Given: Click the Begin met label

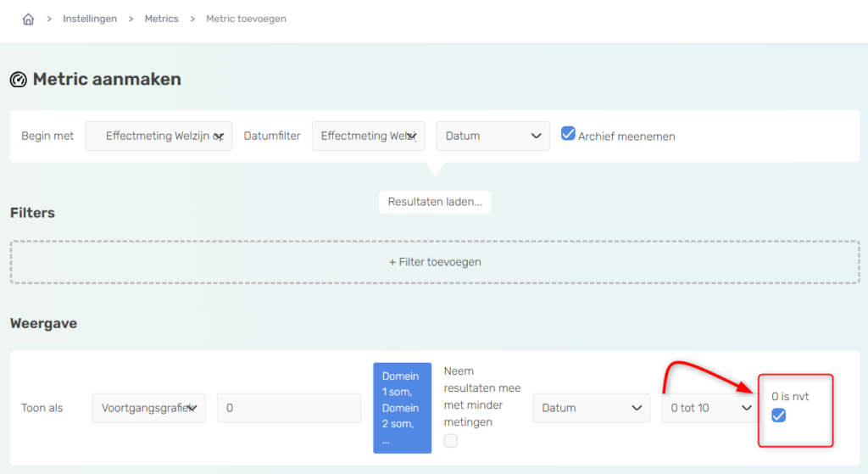Looking at the screenshot, I should point(47,137).
